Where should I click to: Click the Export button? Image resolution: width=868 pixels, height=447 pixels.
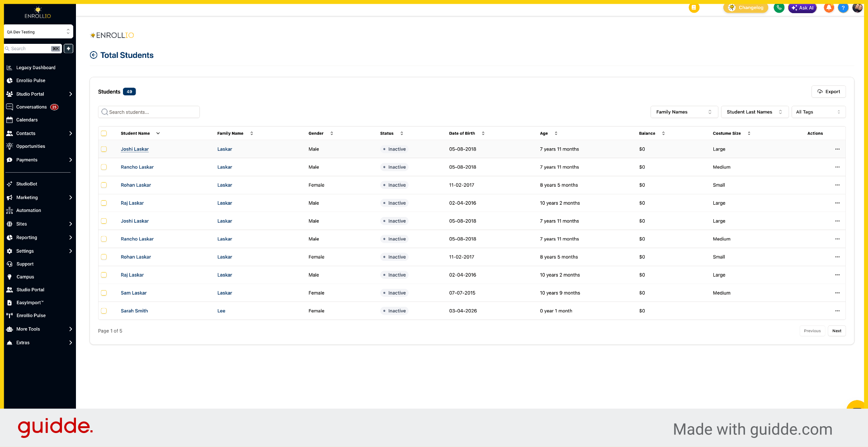(828, 92)
